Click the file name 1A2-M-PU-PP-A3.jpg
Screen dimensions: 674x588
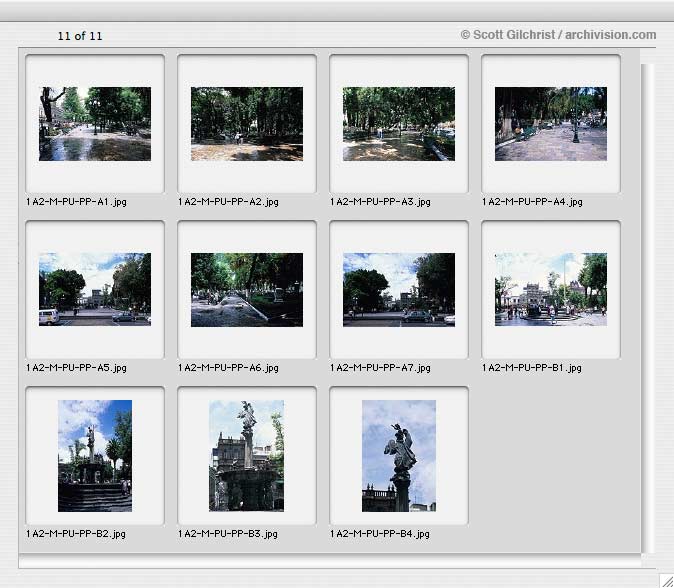pyautogui.click(x=380, y=202)
